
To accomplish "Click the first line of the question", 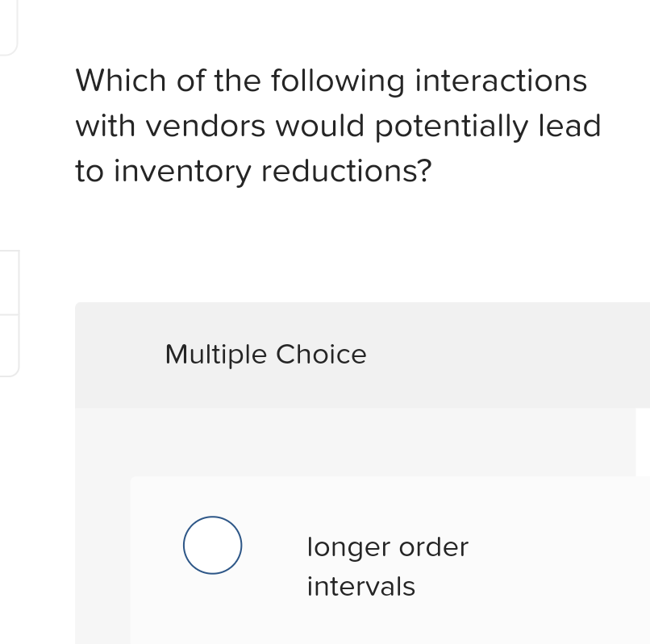I will [331, 81].
